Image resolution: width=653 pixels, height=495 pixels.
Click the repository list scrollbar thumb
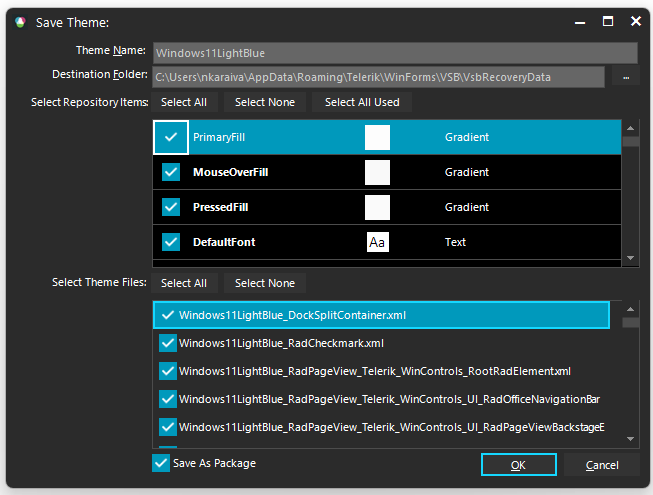click(631, 141)
